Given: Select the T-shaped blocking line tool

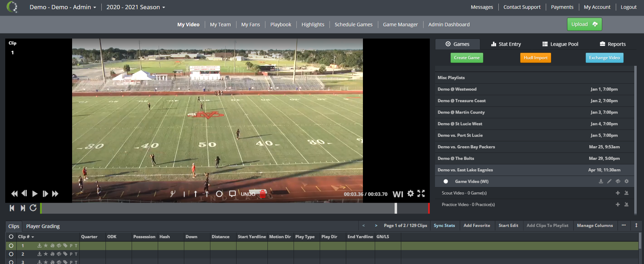Looking at the screenshot, I should point(207,194).
